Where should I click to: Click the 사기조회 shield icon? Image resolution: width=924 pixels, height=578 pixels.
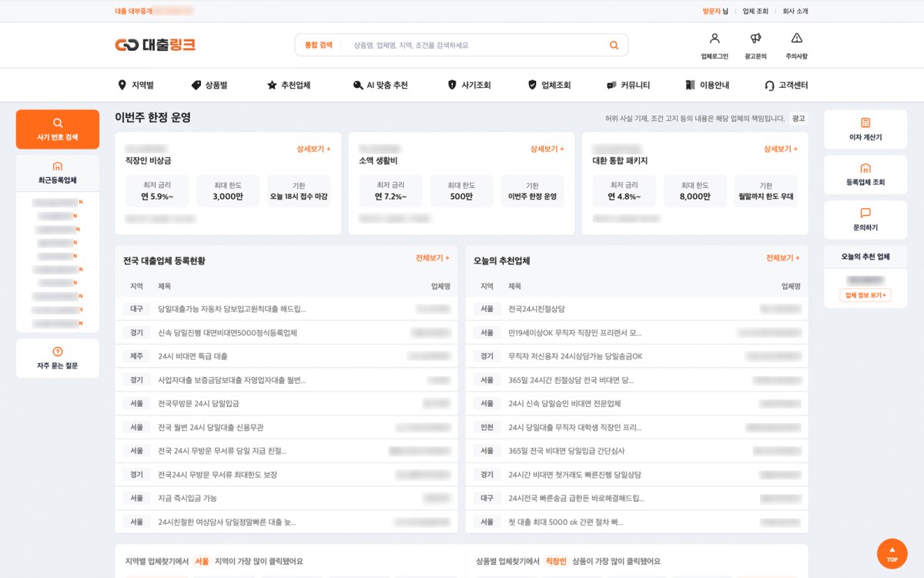(x=452, y=85)
